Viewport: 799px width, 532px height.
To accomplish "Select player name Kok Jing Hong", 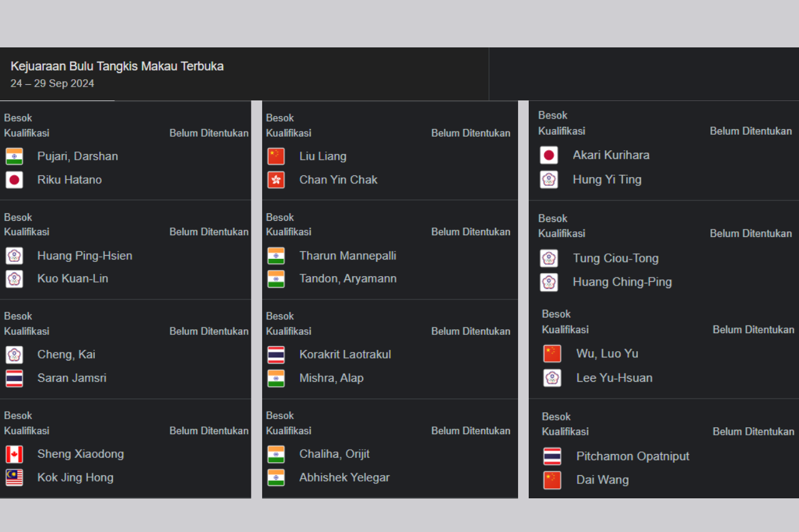I will coord(76,478).
